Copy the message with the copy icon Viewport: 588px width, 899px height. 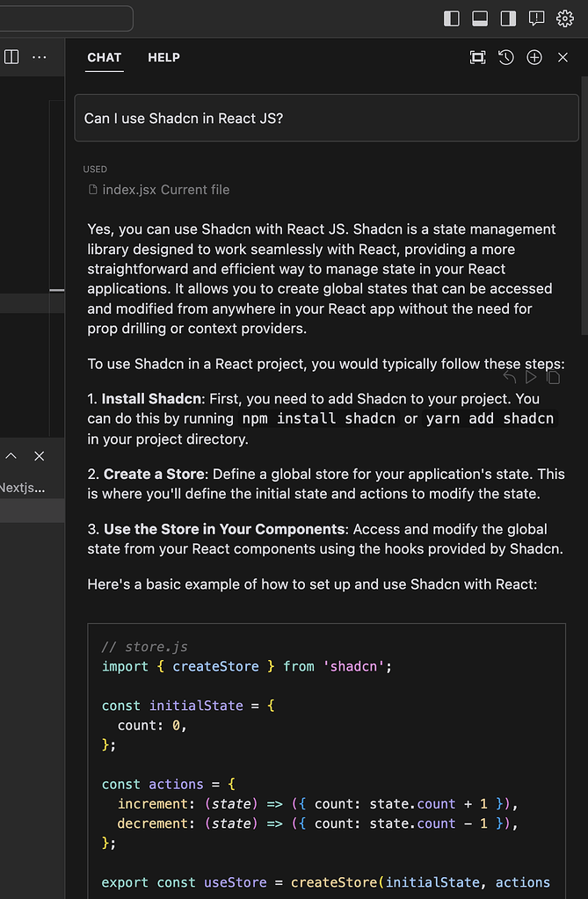click(x=554, y=377)
